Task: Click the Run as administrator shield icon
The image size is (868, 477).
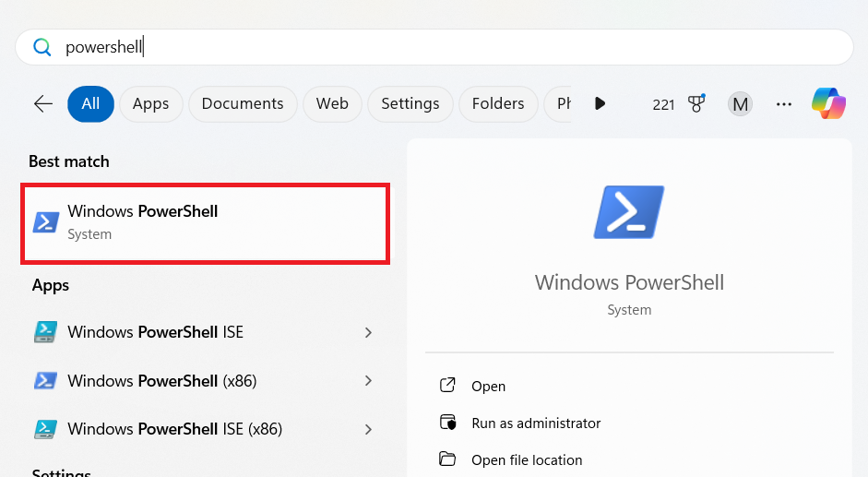Action: point(448,423)
